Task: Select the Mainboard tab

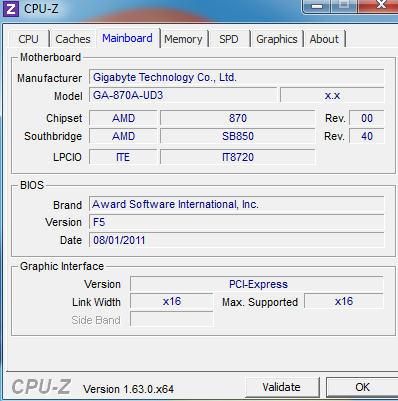Action: 127,38
